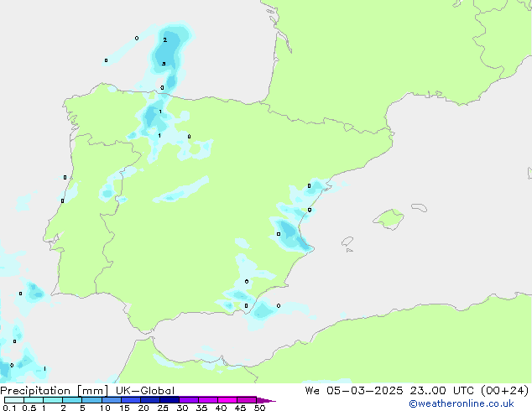Click the '45' legend scale label
The width and height of the screenshot is (532, 411).
(x=240, y=408)
